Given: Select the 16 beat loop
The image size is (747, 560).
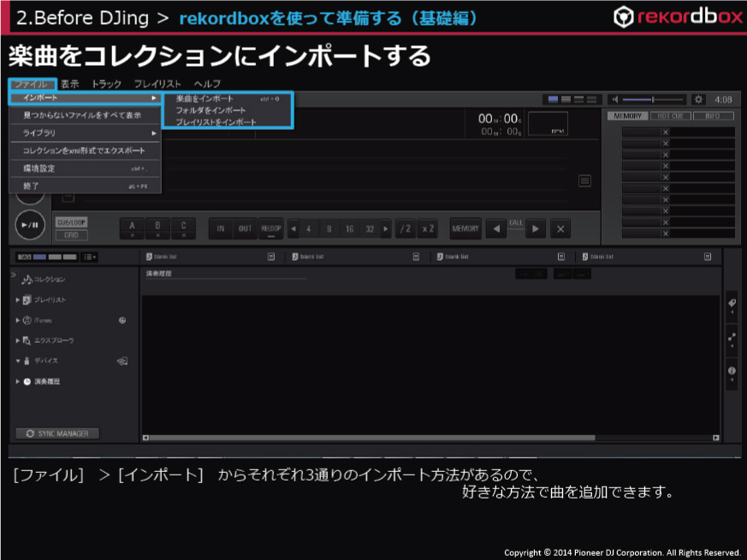Looking at the screenshot, I should click(x=350, y=229).
